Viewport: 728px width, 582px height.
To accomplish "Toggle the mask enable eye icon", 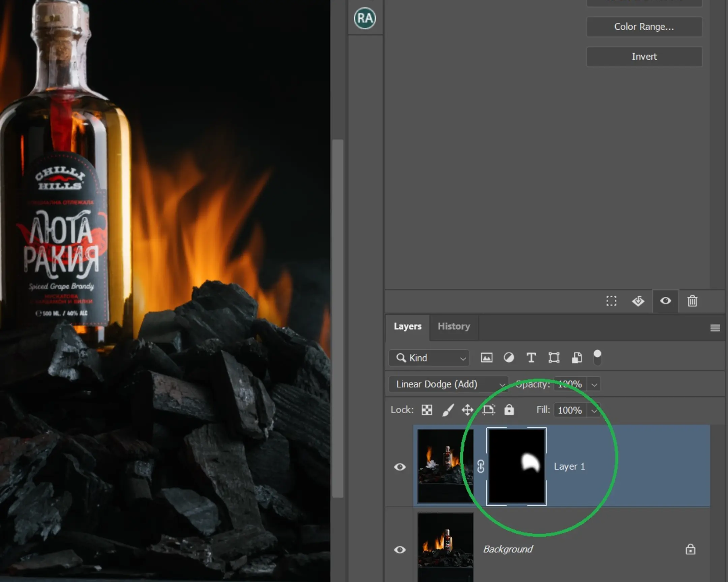I will pos(665,301).
